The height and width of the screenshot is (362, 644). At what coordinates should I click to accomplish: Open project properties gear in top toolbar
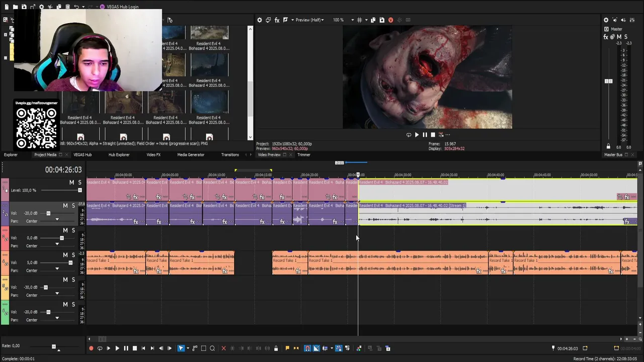(41, 7)
